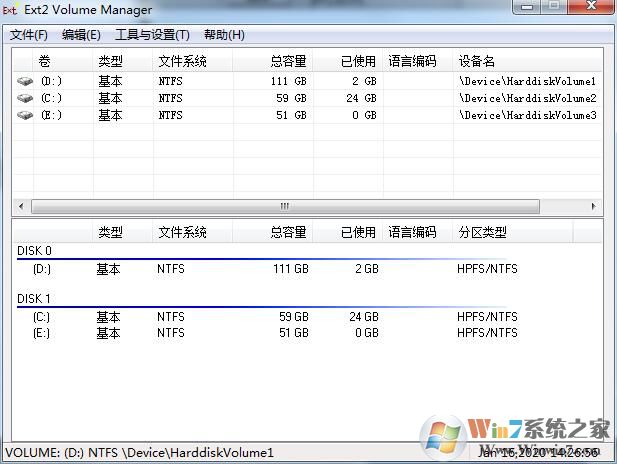Select the drive icon for volume (E:)
The width and height of the screenshot is (617, 464).
coord(25,115)
